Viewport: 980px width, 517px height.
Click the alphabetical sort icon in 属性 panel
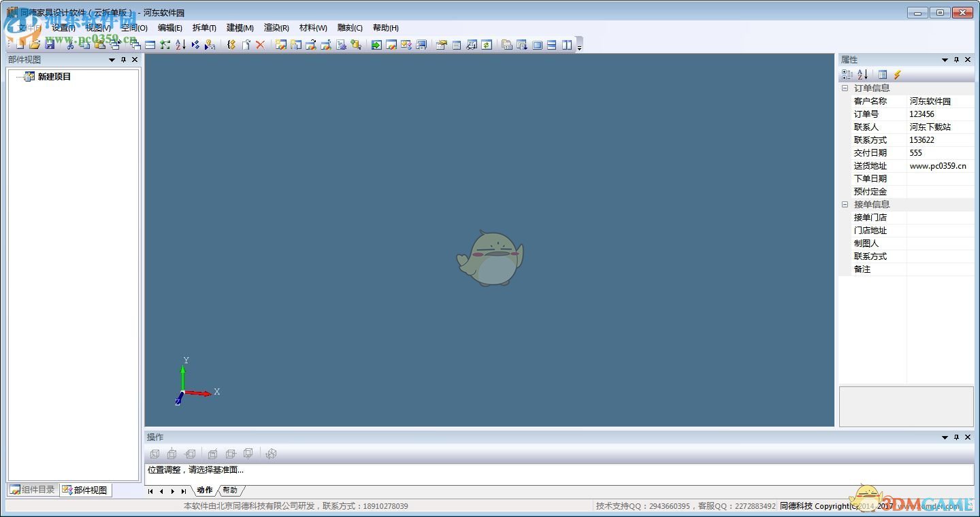[x=862, y=75]
